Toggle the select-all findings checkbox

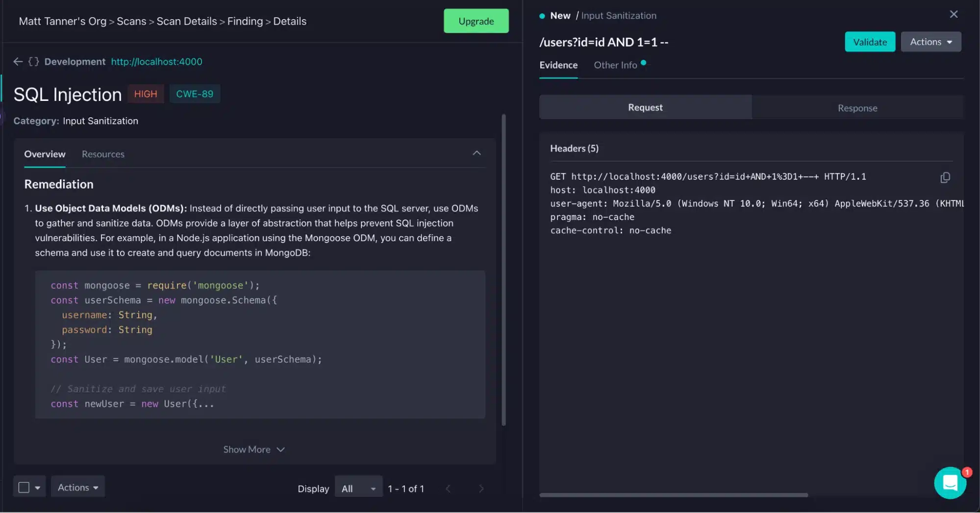24,488
